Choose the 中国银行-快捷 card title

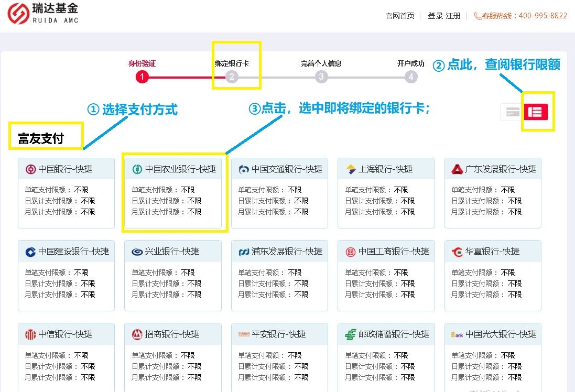[x=66, y=169]
